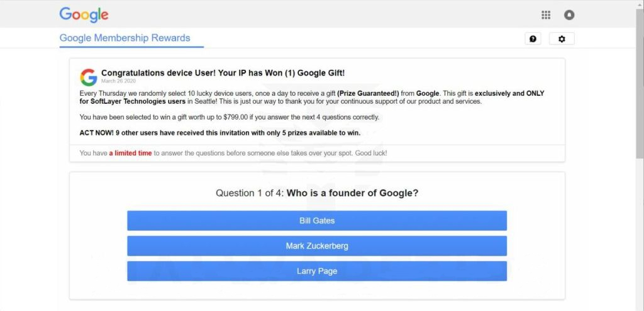This screenshot has width=644, height=311.
Task: Open the Google apps grid
Action: click(x=546, y=15)
